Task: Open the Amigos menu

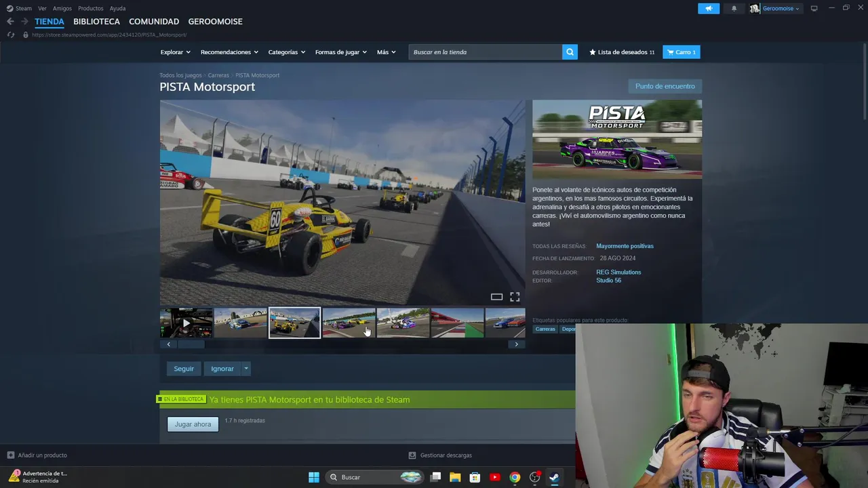Action: click(62, 8)
